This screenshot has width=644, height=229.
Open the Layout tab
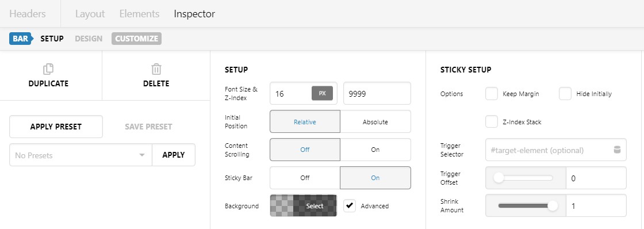pyautogui.click(x=90, y=14)
